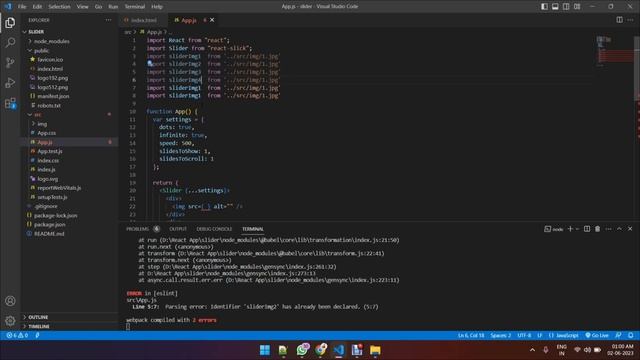Click Ln 6, Col 18 cursor position
The image size is (640, 360).
[x=471, y=336]
